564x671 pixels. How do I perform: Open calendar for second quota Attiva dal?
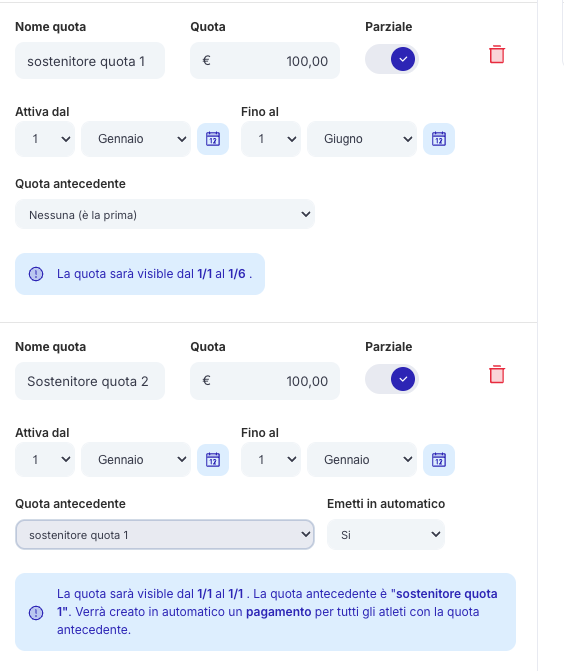(x=213, y=460)
